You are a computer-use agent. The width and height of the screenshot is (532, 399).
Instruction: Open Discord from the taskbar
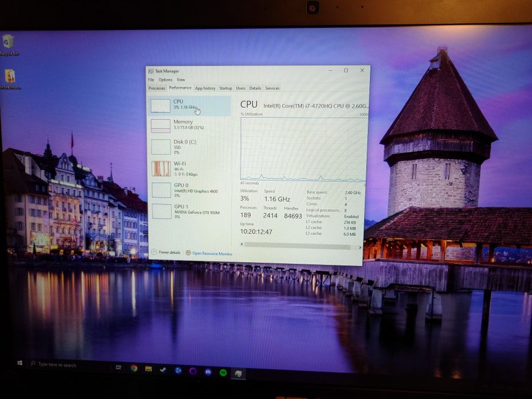tap(208, 372)
